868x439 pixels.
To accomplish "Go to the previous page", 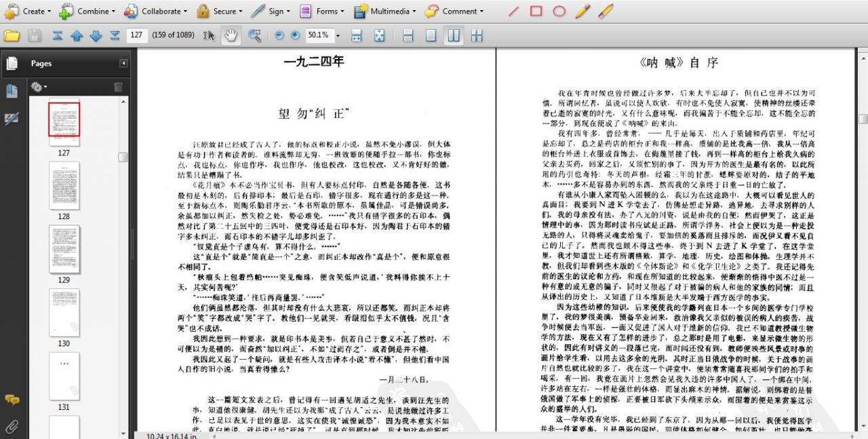I will [77, 35].
